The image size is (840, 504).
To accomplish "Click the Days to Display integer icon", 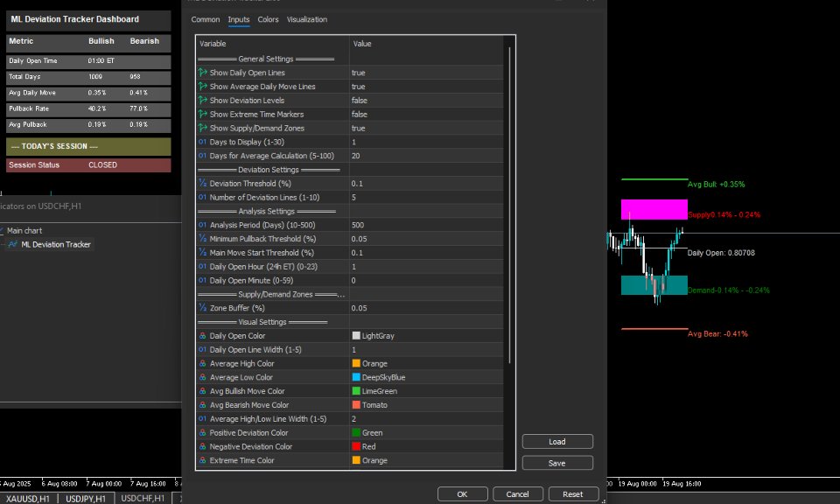I will pyautogui.click(x=202, y=142).
